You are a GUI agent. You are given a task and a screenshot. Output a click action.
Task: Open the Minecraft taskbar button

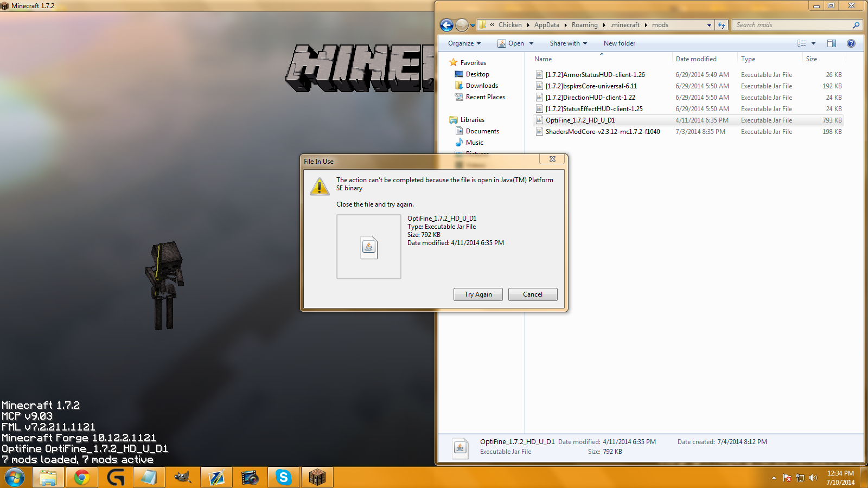pos(317,477)
